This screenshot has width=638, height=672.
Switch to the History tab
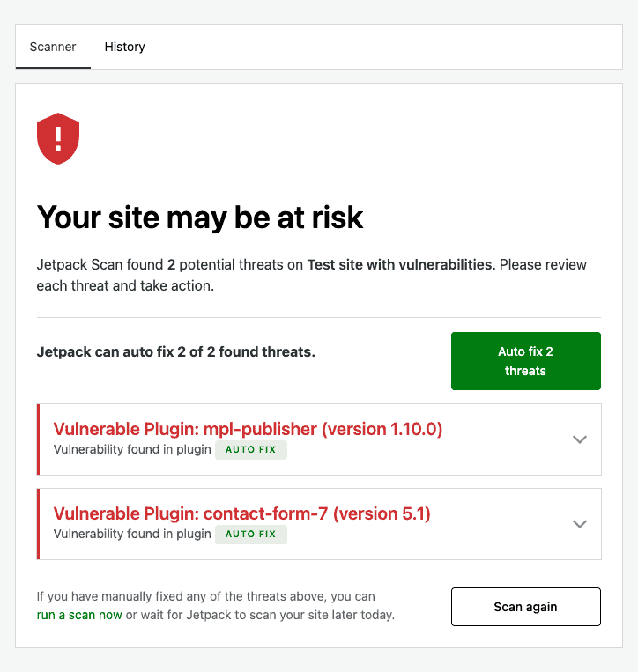(125, 47)
